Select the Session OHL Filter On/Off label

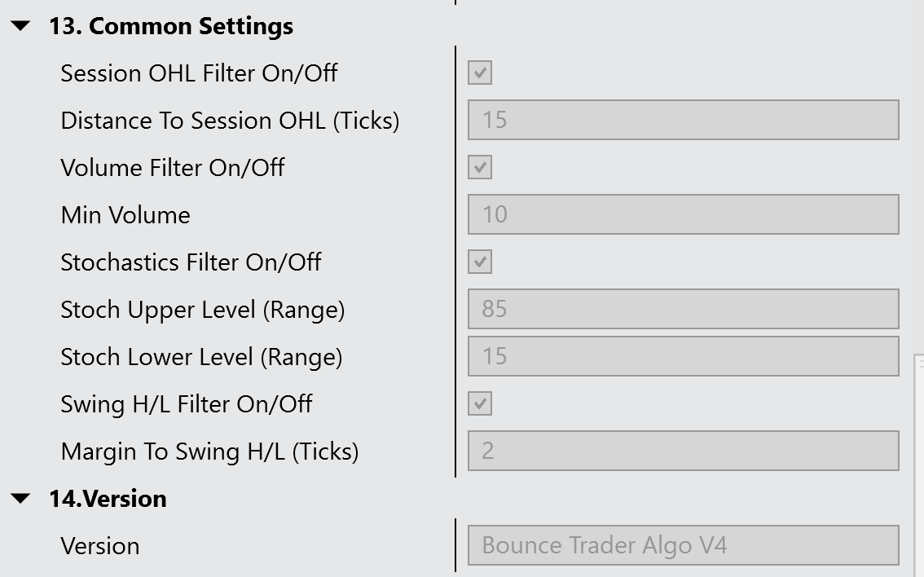click(x=199, y=73)
